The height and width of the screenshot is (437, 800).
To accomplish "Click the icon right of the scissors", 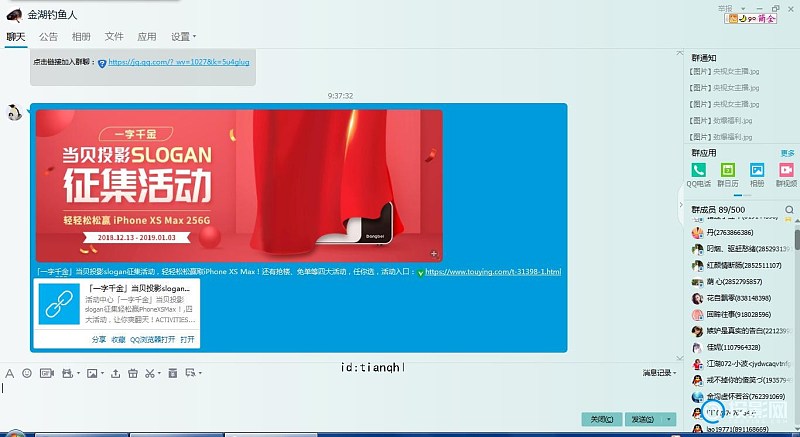I will click(173, 373).
